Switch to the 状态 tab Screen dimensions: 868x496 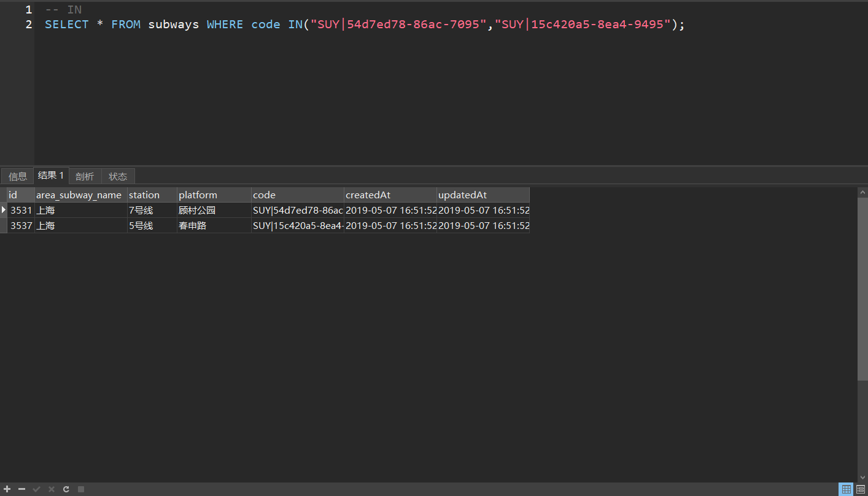pos(118,176)
